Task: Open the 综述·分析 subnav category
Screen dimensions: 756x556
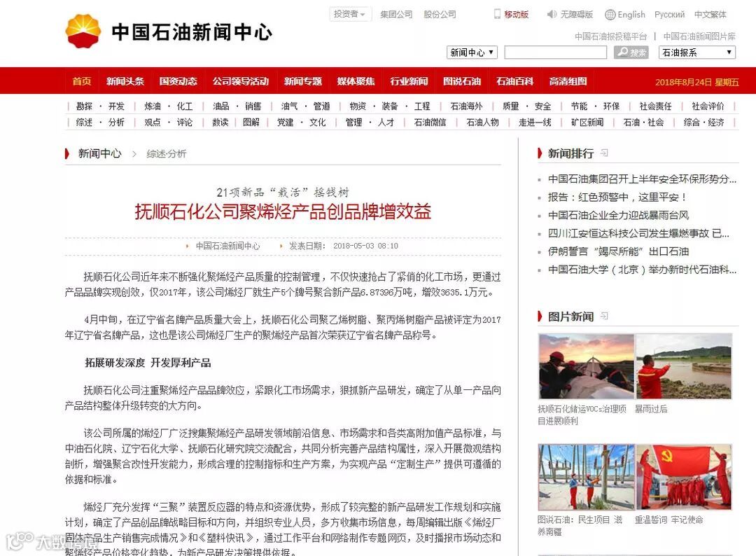Action: pos(100,123)
